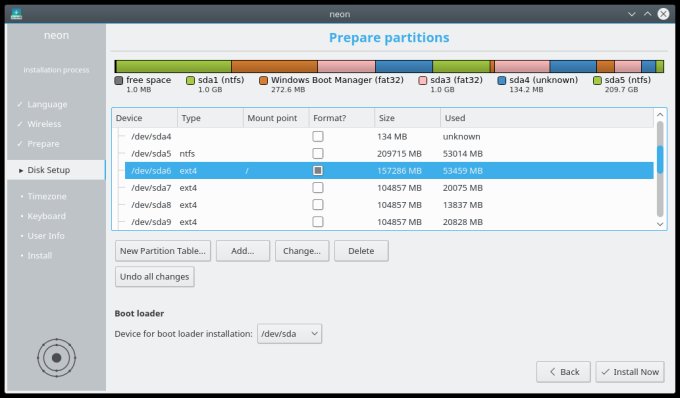Select the Keyboard step in sidebar
Screen dimensions: 680x398
click(x=46, y=216)
